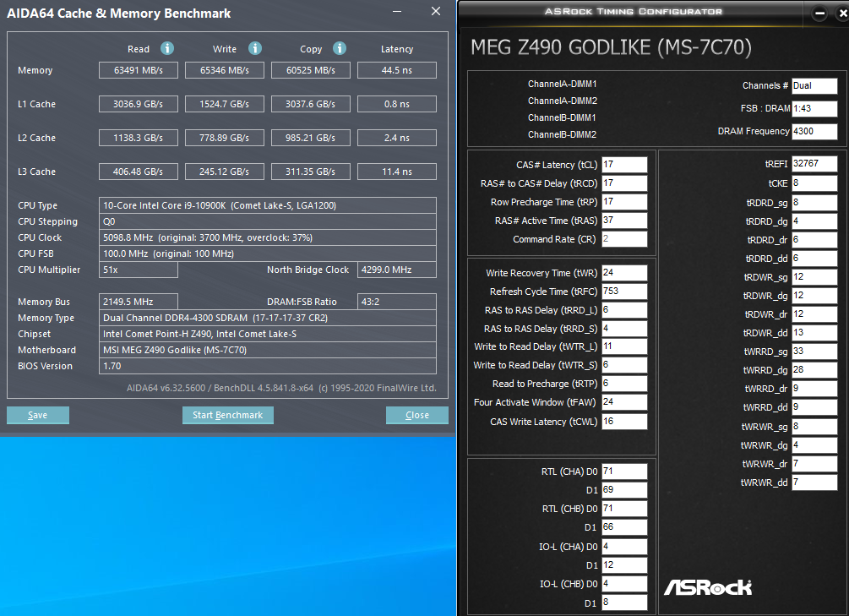Click the CPU Multiplier value 51x
849x616 pixels.
tap(139, 270)
